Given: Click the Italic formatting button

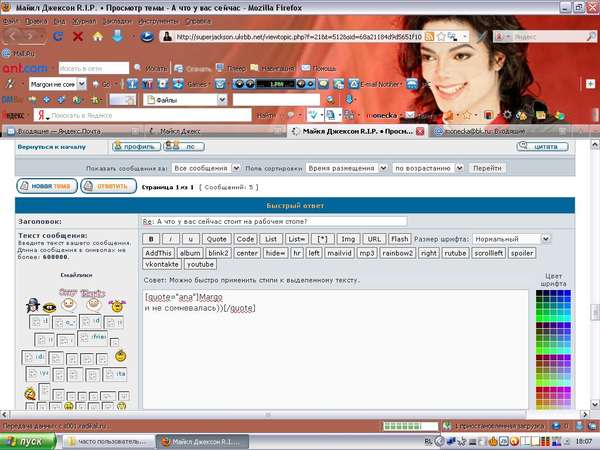Looking at the screenshot, I should [169, 239].
